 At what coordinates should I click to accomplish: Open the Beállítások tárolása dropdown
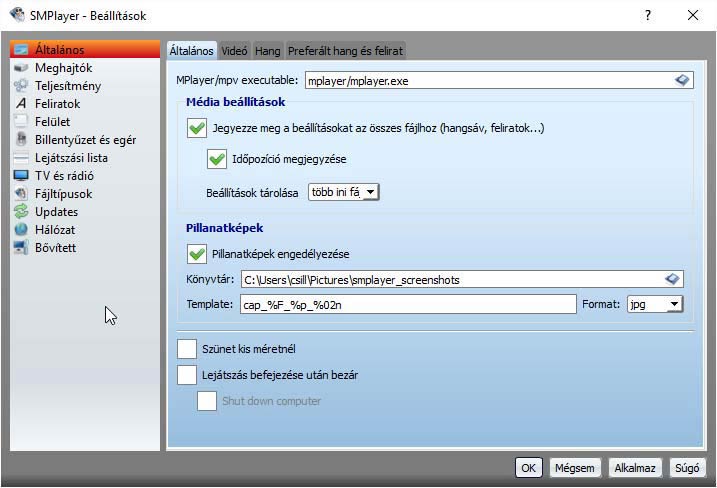click(344, 192)
